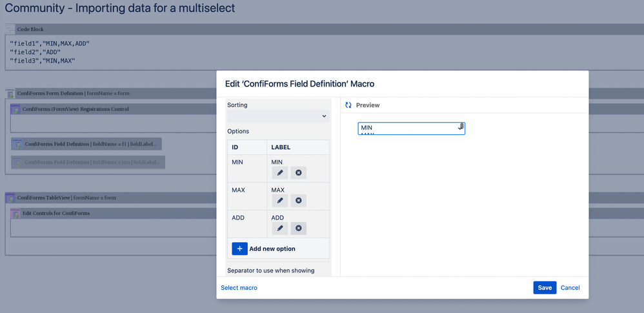Click the Code Block header
The width and height of the screenshot is (644, 313).
coord(325,30)
